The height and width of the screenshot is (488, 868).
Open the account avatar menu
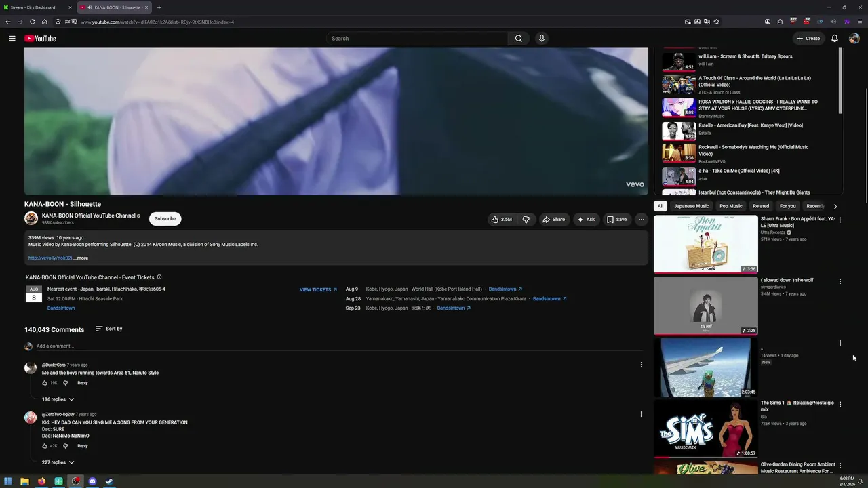[854, 39]
